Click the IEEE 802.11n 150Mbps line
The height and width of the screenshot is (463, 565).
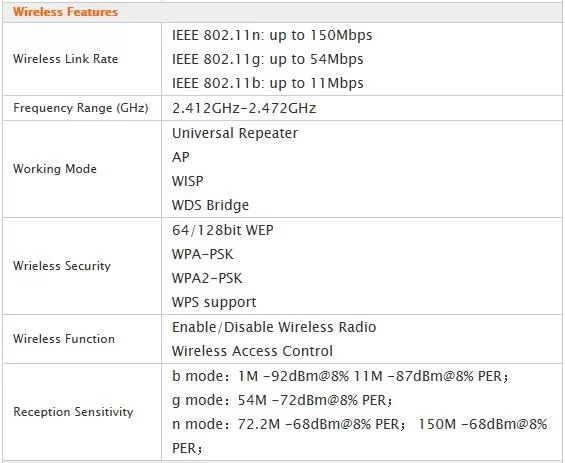(x=272, y=35)
